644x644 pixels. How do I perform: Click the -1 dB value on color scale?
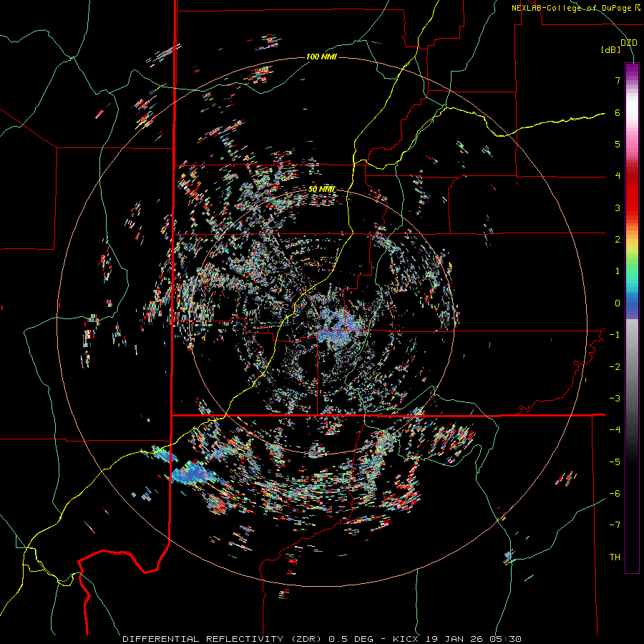(615, 335)
